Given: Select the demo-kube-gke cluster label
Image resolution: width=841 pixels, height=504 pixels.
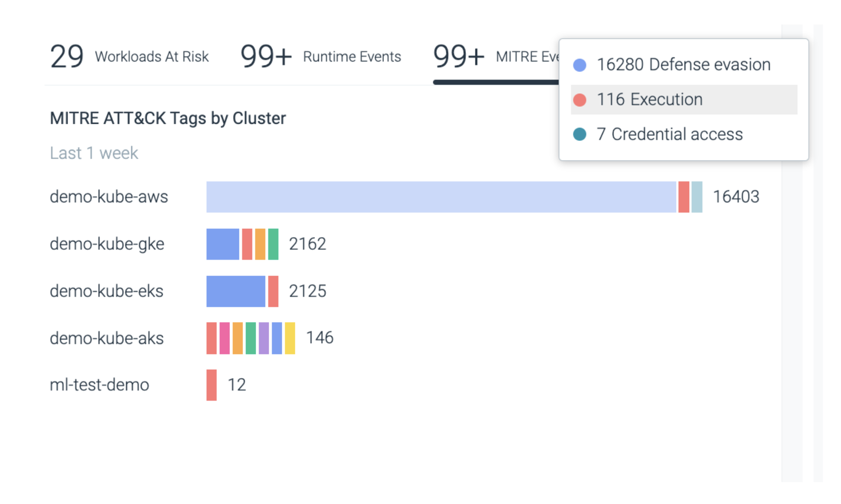Looking at the screenshot, I should pyautogui.click(x=107, y=244).
